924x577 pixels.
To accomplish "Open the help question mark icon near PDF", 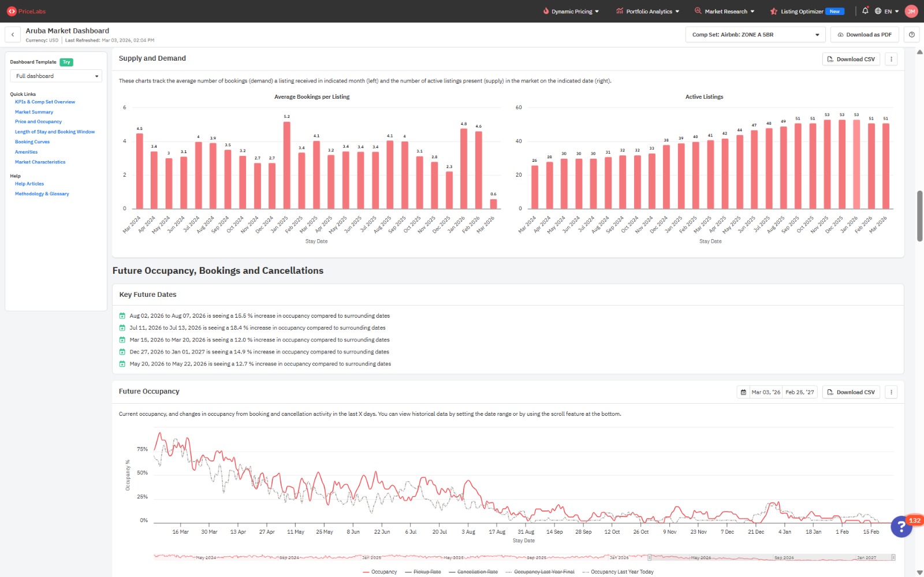I will pos(912,35).
